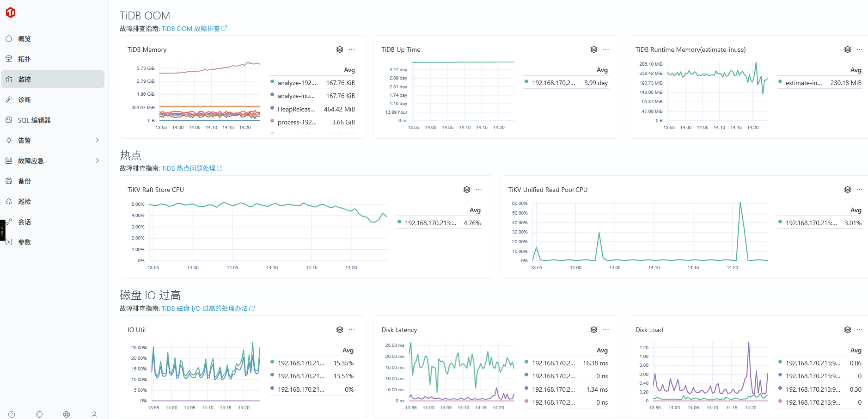This screenshot has height=419, width=868.
Task: Click the layers icon on TiDB Memory panel
Action: (x=340, y=49)
